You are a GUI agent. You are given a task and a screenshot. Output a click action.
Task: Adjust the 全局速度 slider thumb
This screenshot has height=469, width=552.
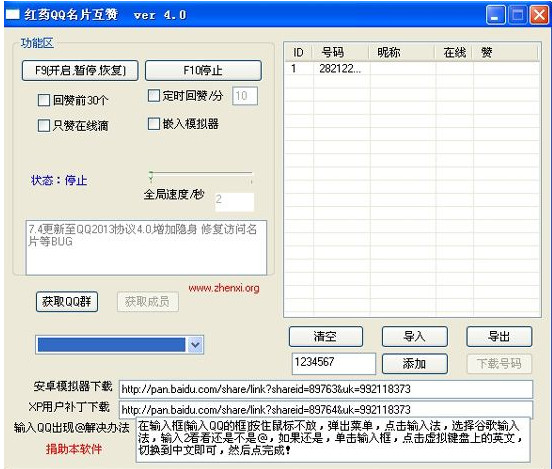[151, 176]
